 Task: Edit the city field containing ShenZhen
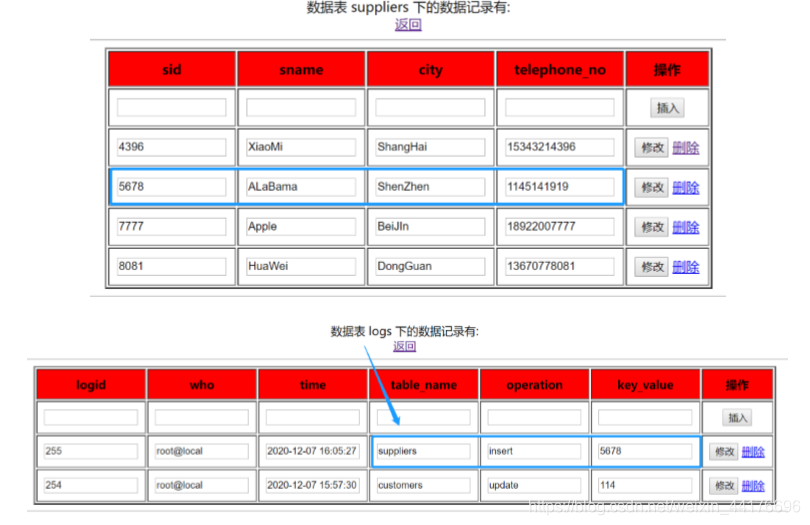[430, 187]
